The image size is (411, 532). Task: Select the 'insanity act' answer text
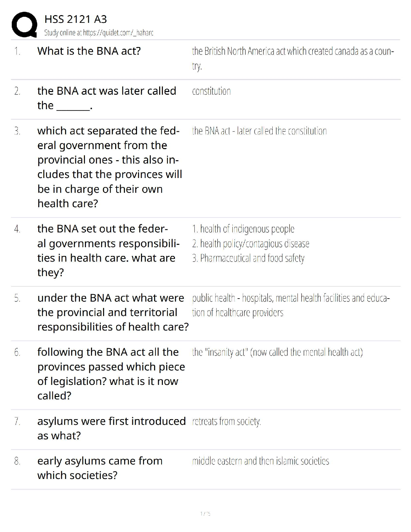point(277,352)
